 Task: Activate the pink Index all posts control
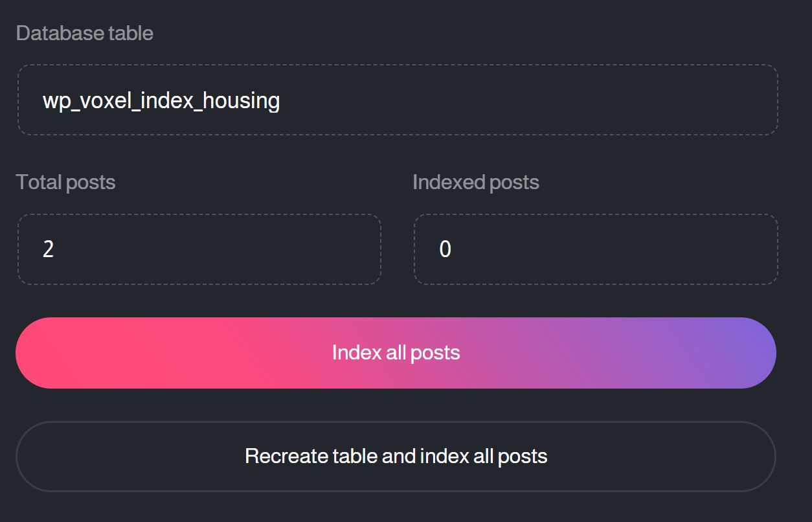(x=396, y=352)
